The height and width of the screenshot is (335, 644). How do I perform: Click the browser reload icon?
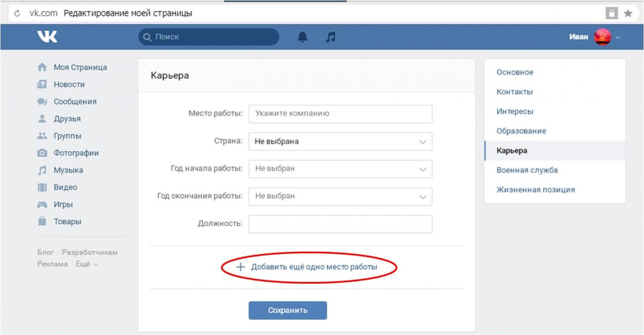click(18, 13)
